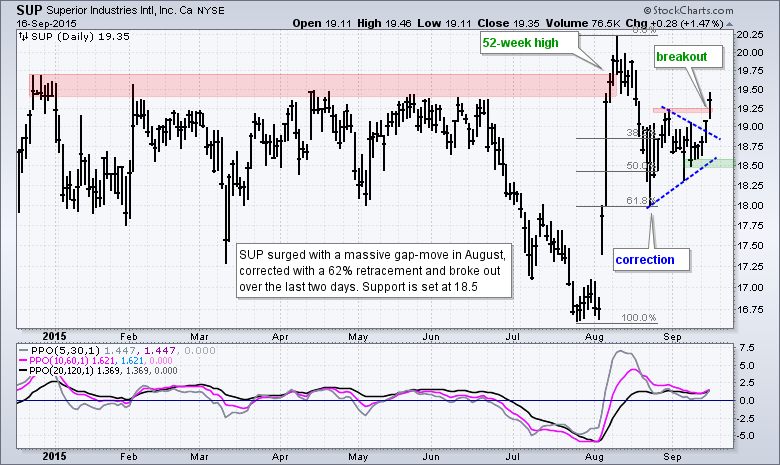Click the magenta PPO(10,60,1) legend line swatch
The height and width of the screenshot is (465, 780).
[23, 361]
